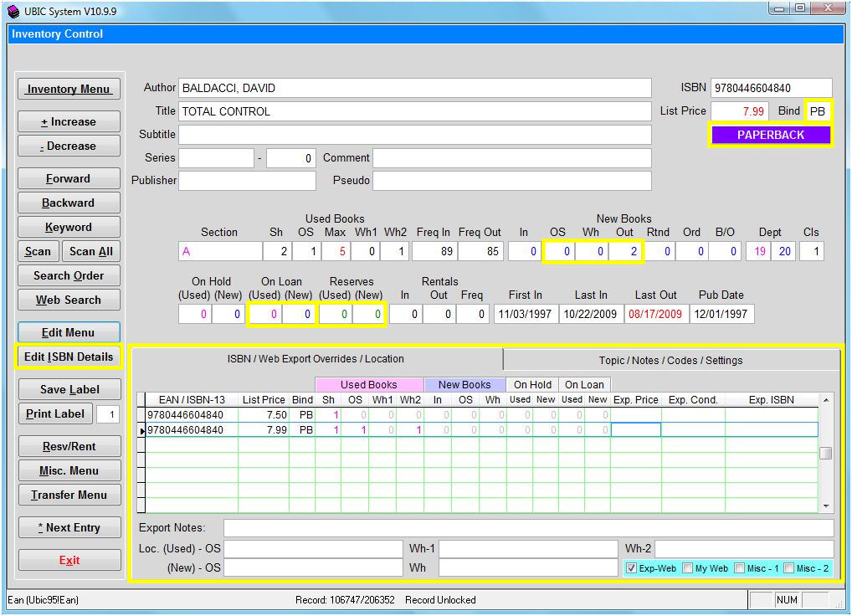Click the Print Label button

tap(55, 413)
